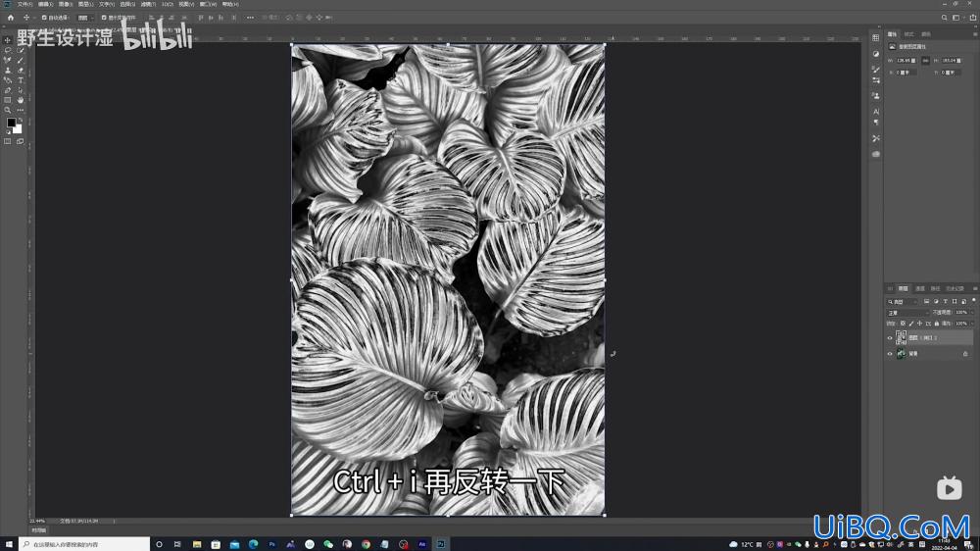
Task: Open the Filter menu
Action: (148, 4)
